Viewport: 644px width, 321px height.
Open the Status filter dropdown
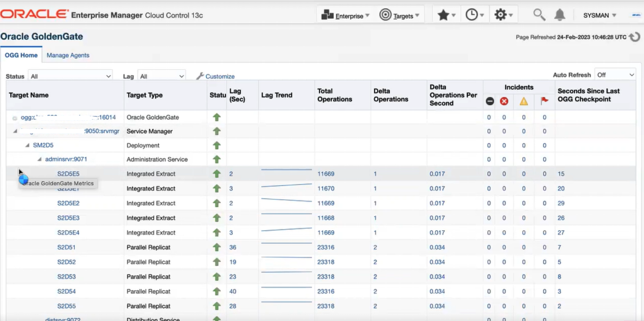[x=70, y=76]
